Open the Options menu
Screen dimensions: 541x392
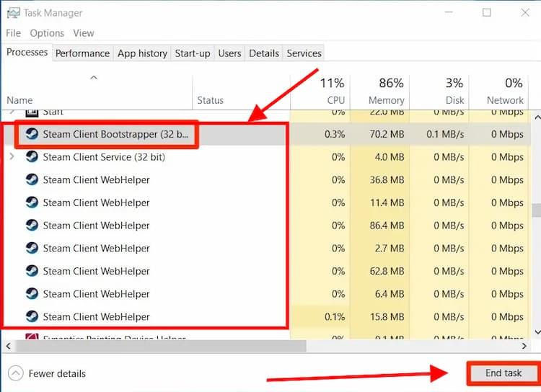(47, 33)
